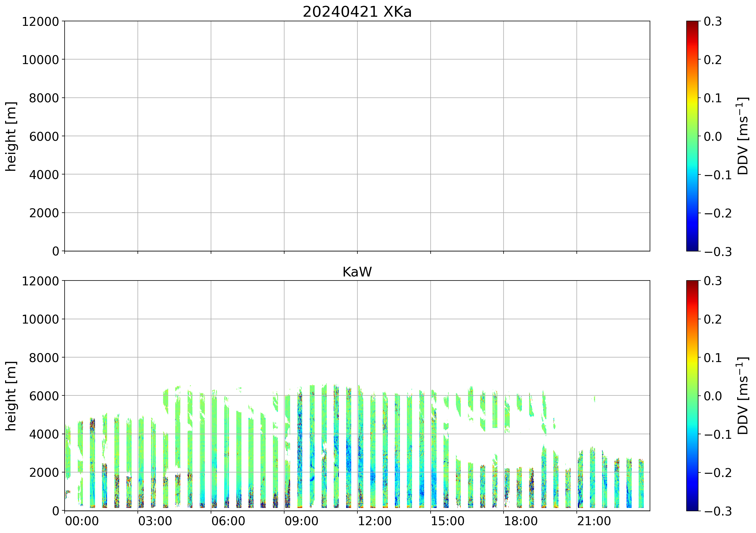This screenshot has height=533, width=756.
Task: Click the 03:00 time axis label
Action: click(155, 521)
